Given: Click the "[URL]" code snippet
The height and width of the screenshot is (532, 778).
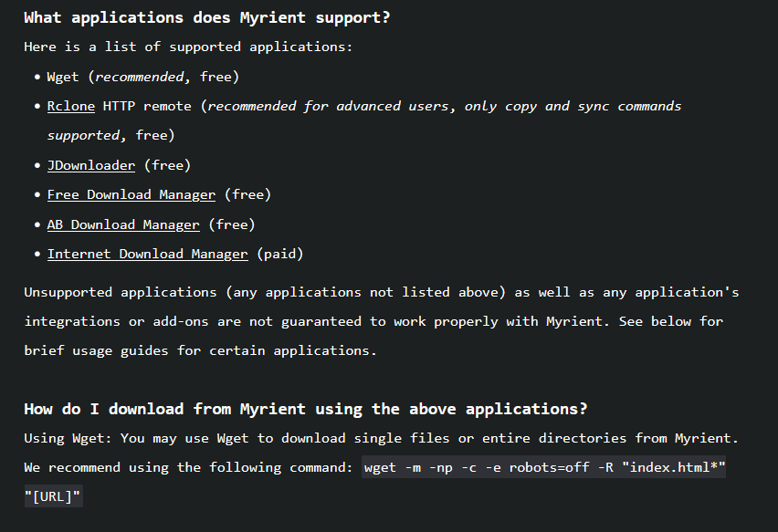Looking at the screenshot, I should coord(53,496).
